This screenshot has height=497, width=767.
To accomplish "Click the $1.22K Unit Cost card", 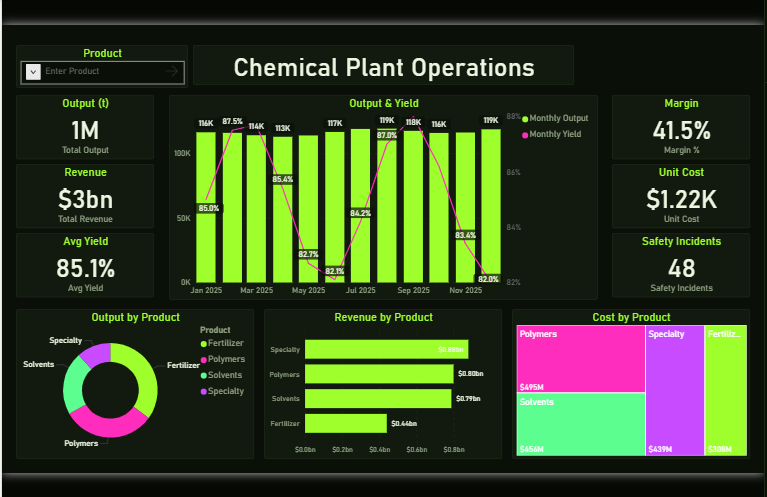I will point(681,197).
